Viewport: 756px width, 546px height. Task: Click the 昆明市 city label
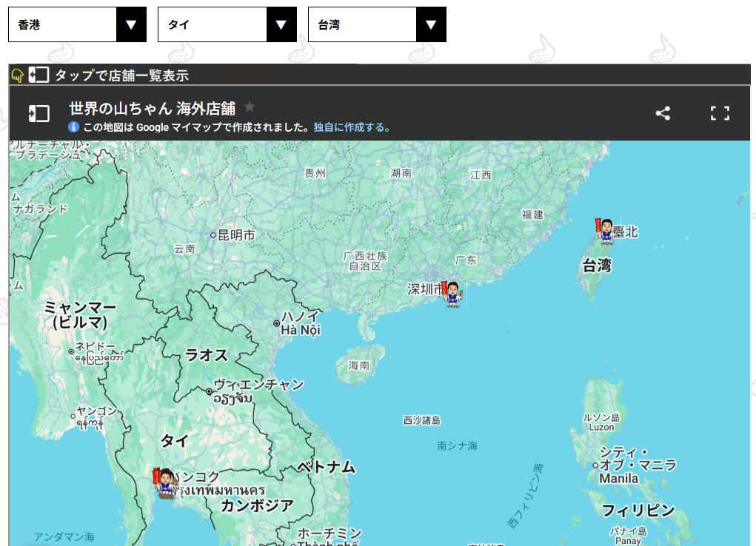click(236, 235)
